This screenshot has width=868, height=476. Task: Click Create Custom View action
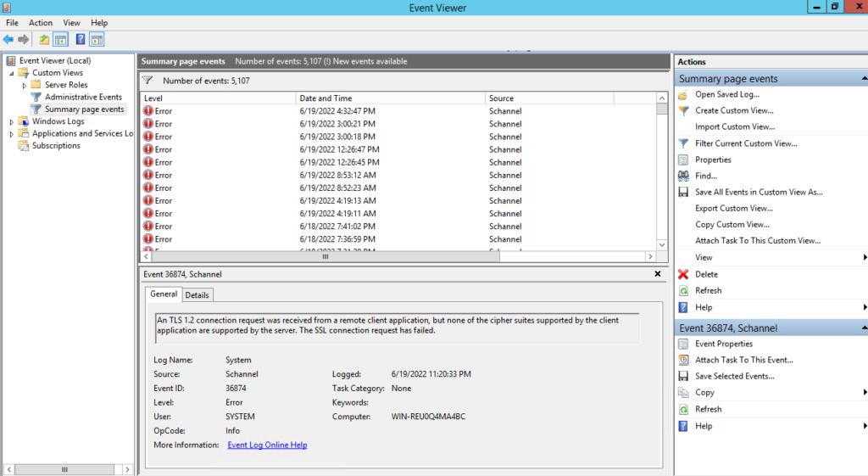[734, 110]
